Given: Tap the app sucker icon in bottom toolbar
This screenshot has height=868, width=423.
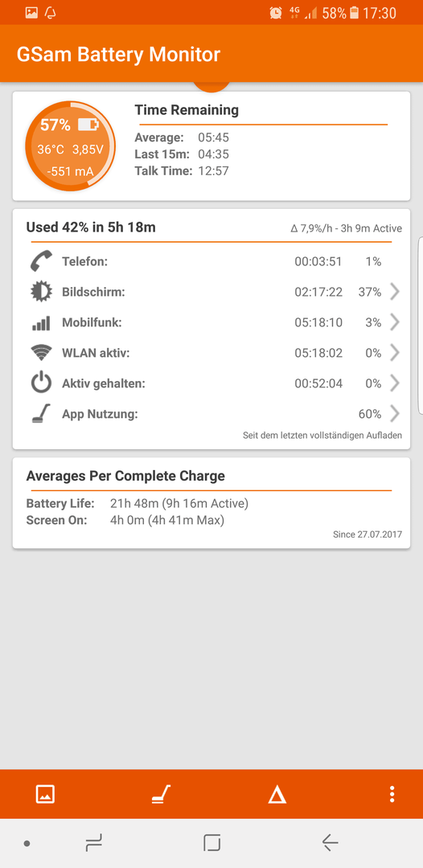Looking at the screenshot, I should pyautogui.click(x=162, y=794).
